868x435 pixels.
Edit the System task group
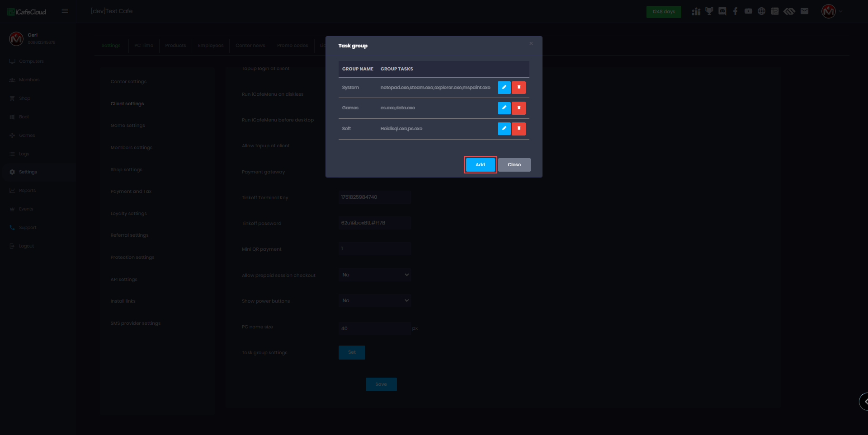tap(504, 87)
